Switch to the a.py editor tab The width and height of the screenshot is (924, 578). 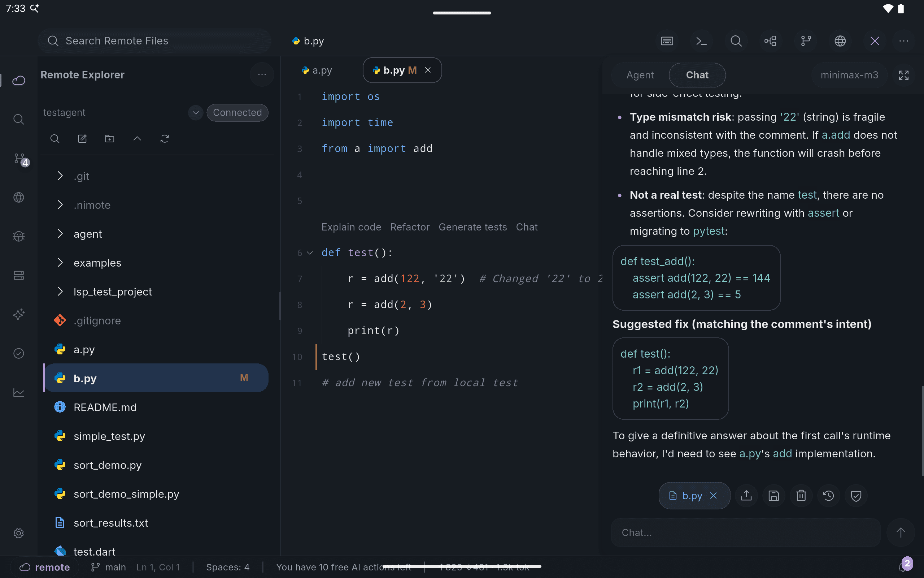317,70
